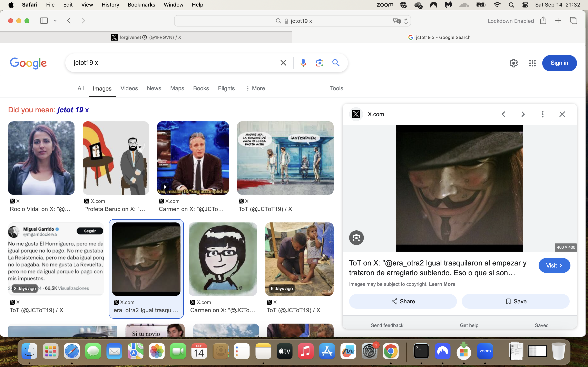588x367 pixels.
Task: Visit the X.com source page
Action: coord(554,265)
